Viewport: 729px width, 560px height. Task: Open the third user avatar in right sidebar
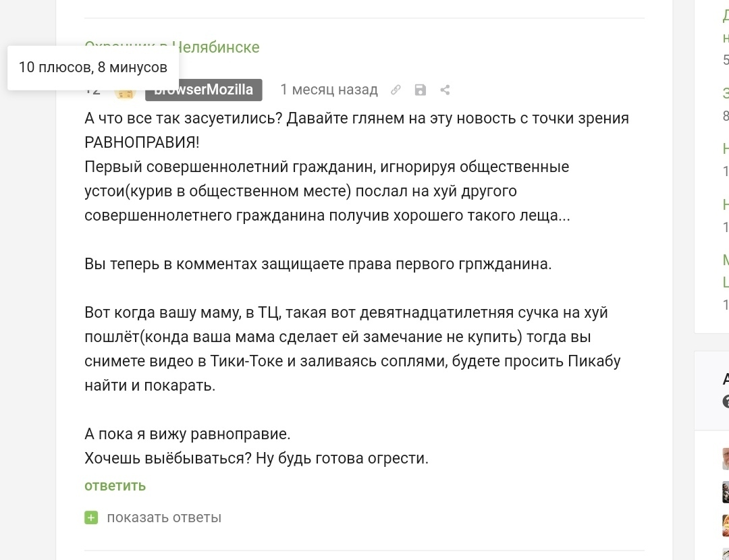tap(726, 525)
